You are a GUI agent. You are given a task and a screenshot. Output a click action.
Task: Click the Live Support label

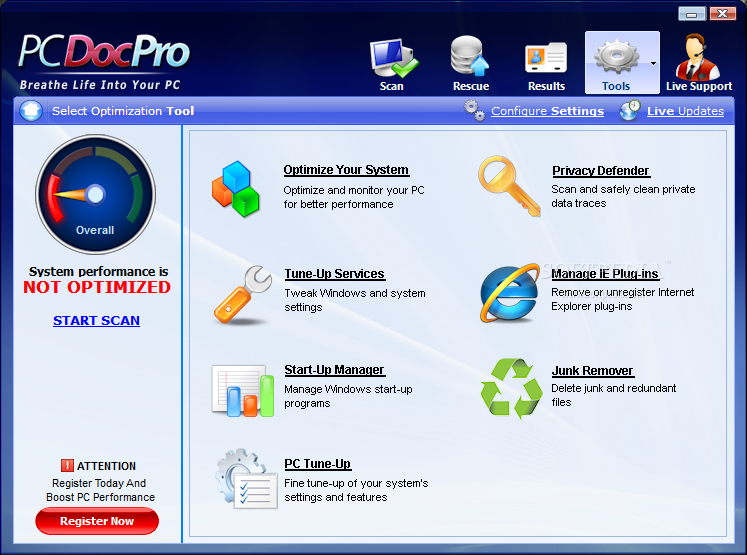point(699,86)
